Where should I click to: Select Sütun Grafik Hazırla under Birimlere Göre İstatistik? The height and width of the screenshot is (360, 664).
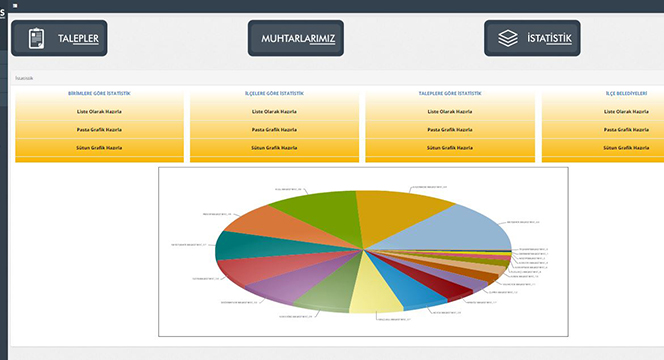click(x=100, y=148)
